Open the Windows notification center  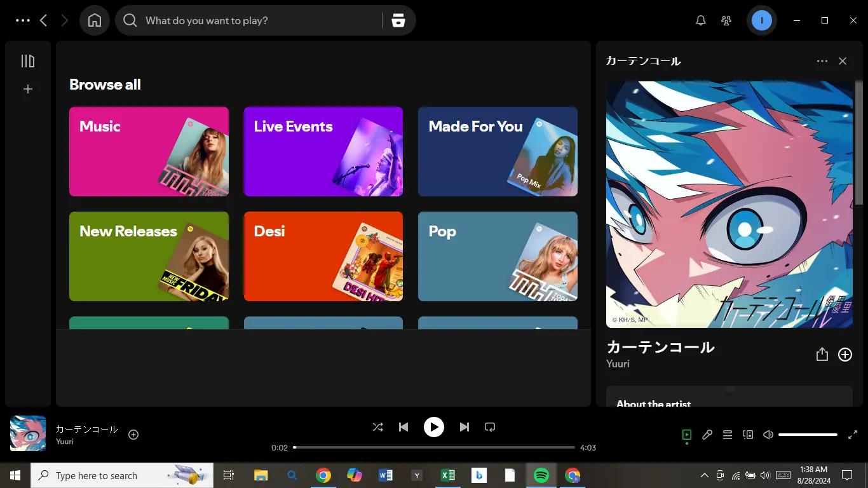(846, 475)
